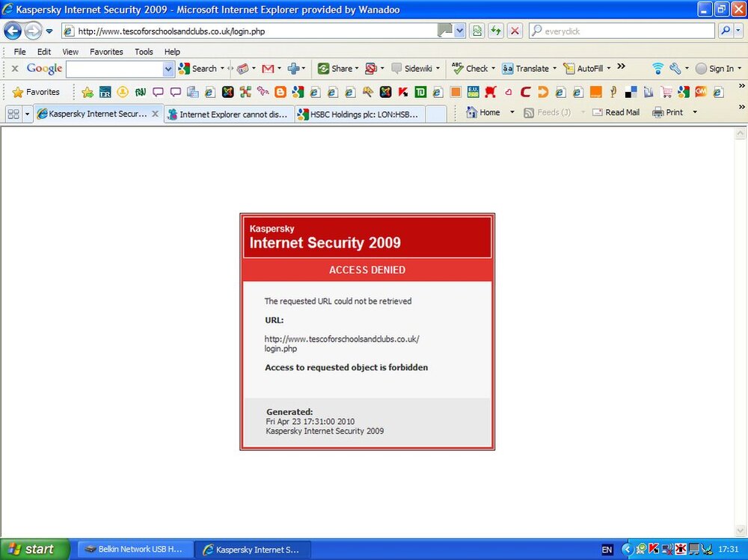Open the Tools menu

pos(144,52)
